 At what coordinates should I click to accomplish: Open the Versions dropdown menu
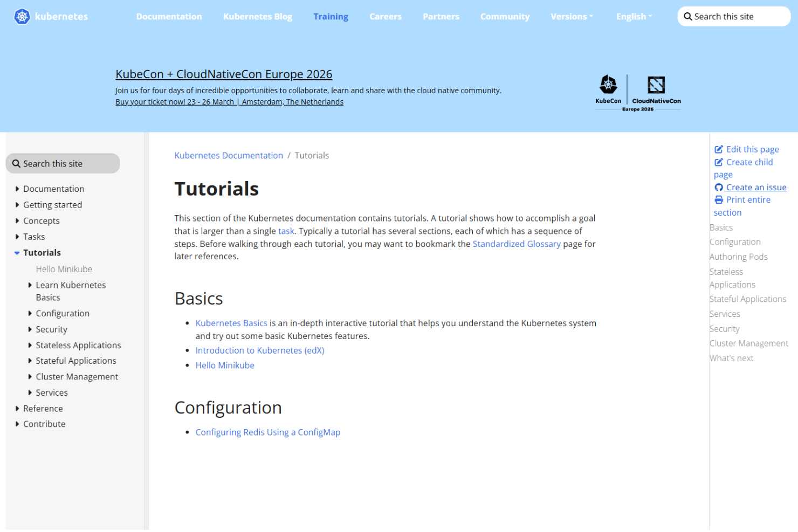[x=572, y=17]
